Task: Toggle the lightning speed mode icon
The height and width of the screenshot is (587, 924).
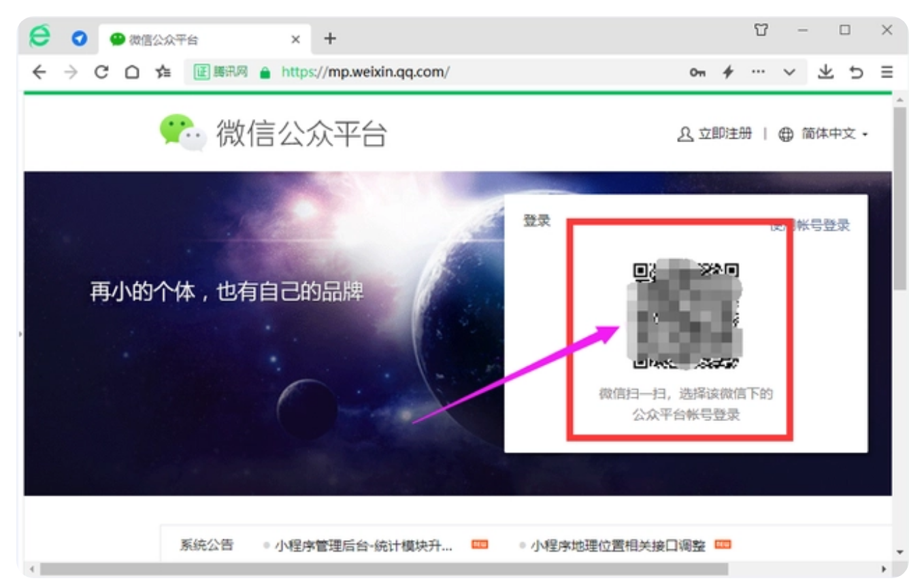Action: coord(728,72)
